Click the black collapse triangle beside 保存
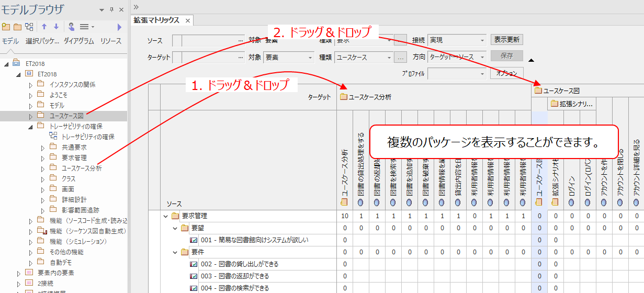Image resolution: width=644 pixels, height=293 pixels. point(532,60)
